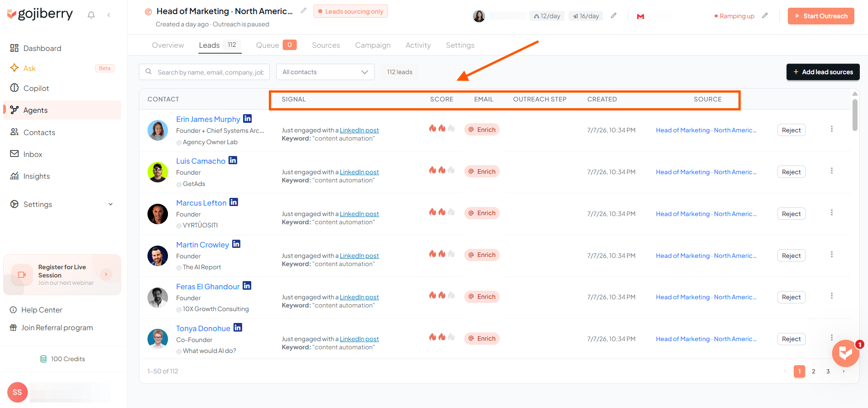The height and width of the screenshot is (408, 868).
Task: Go to page 2 of leads
Action: click(x=813, y=371)
